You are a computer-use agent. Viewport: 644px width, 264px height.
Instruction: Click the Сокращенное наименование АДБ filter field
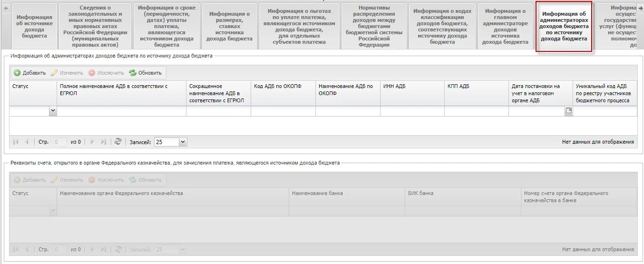(x=218, y=111)
